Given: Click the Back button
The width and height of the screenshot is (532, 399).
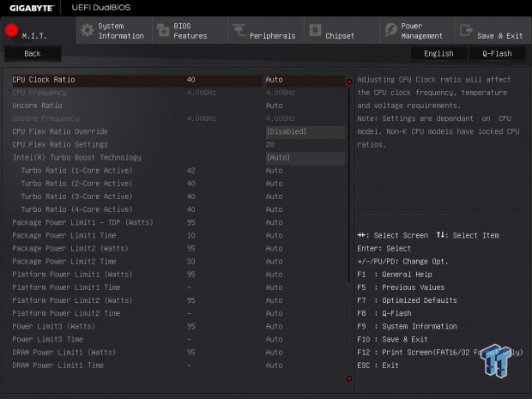Looking at the screenshot, I should click(33, 53).
